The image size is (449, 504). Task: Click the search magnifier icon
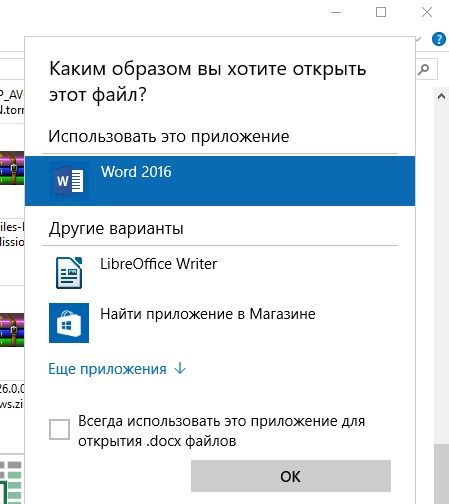[424, 69]
